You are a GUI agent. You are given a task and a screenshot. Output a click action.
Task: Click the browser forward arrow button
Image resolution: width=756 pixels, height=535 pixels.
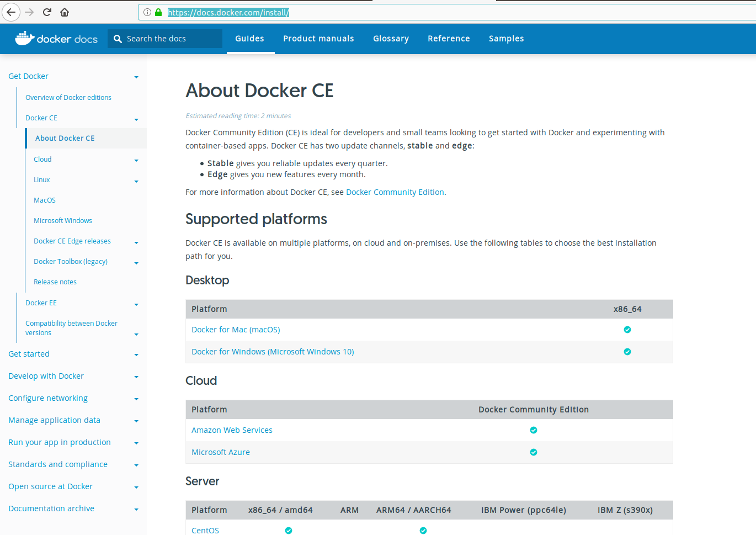tap(29, 12)
